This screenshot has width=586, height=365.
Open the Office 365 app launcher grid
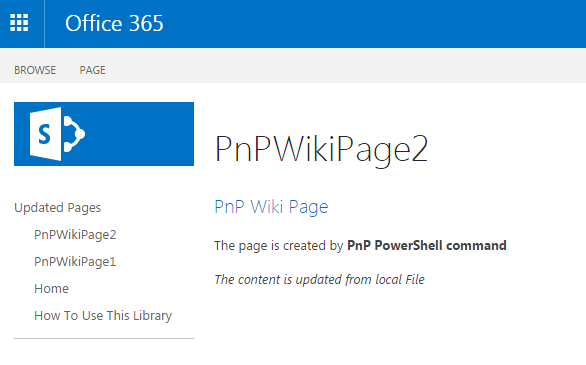click(x=19, y=23)
